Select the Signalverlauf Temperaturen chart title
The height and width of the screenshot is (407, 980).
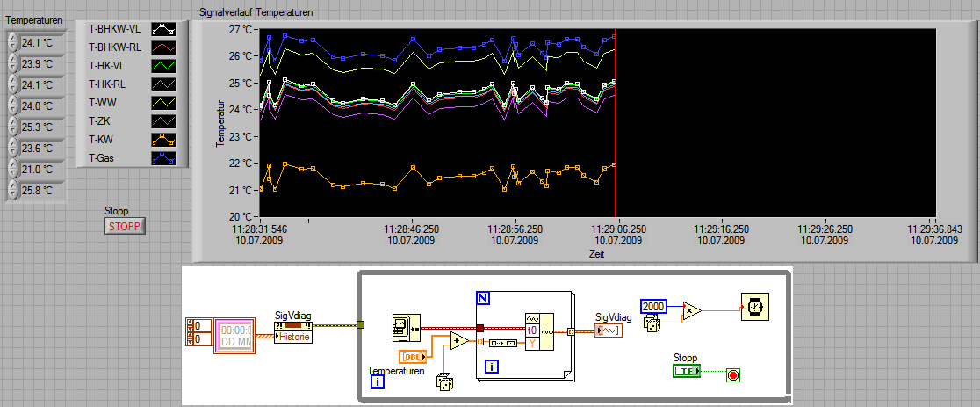pyautogui.click(x=256, y=12)
